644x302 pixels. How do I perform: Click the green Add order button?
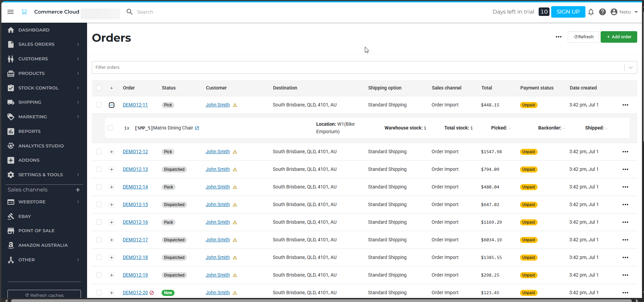point(619,37)
